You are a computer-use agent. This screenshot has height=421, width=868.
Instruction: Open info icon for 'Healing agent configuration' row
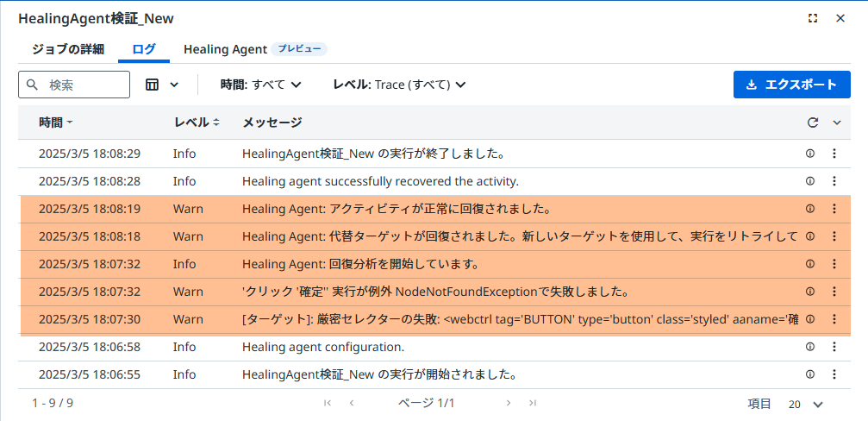click(810, 347)
